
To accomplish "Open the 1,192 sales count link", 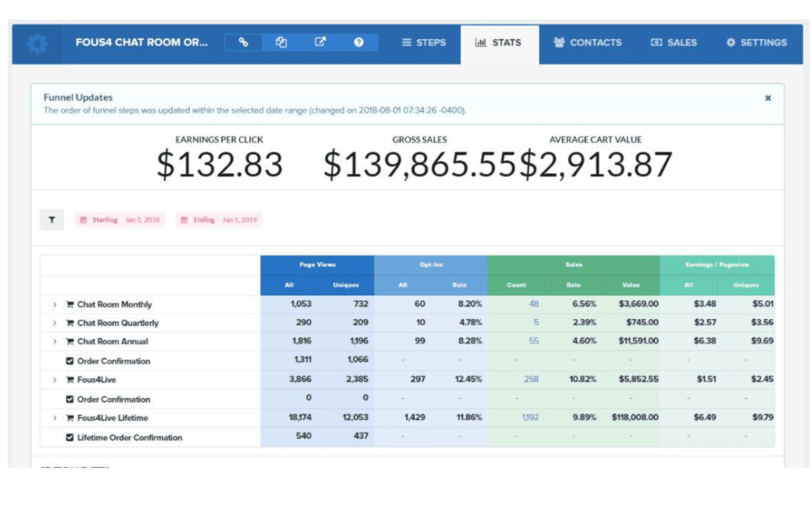I will 530,417.
